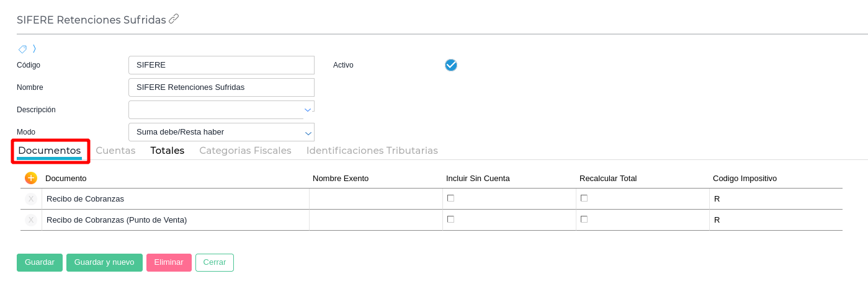Image resolution: width=868 pixels, height=289 pixels.
Task: Click the orange add document plus icon
Action: click(x=31, y=178)
